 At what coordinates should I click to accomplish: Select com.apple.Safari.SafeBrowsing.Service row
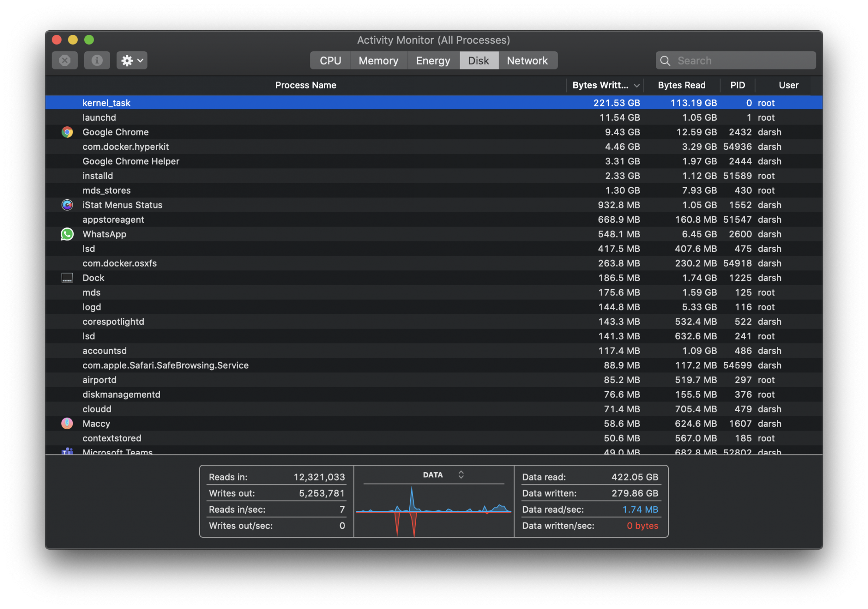[x=434, y=365]
